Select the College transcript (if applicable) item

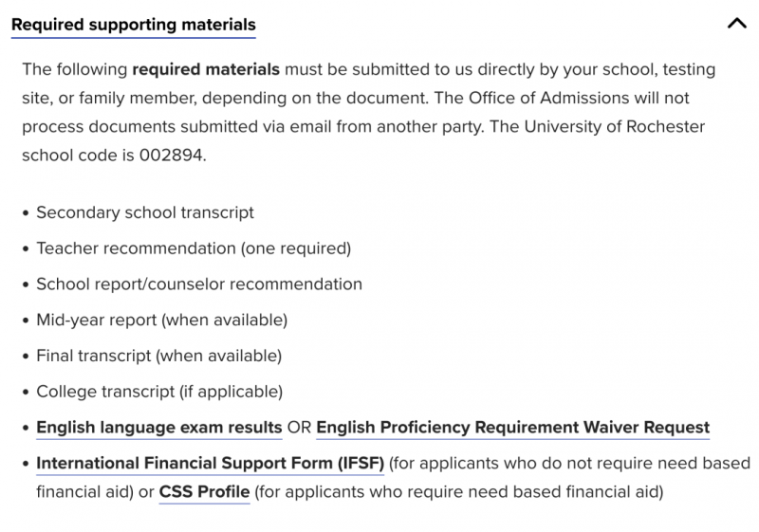click(x=159, y=392)
